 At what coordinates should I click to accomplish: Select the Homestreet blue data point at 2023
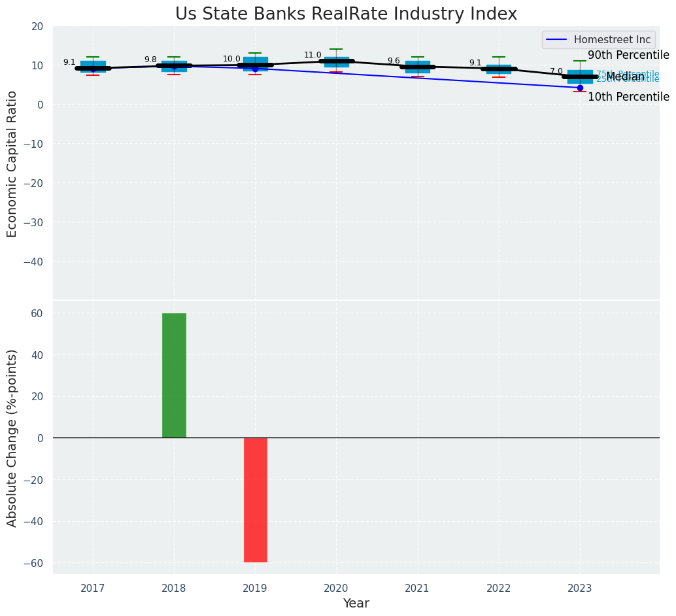point(580,88)
